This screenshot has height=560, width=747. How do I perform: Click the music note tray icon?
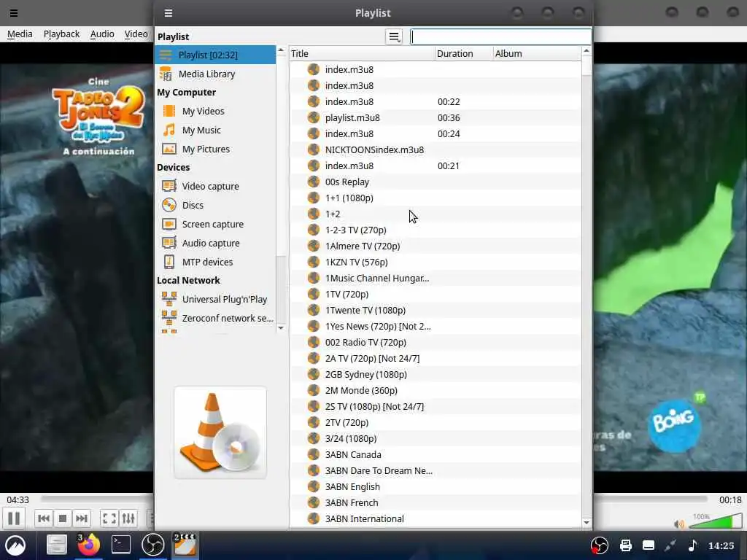point(693,545)
